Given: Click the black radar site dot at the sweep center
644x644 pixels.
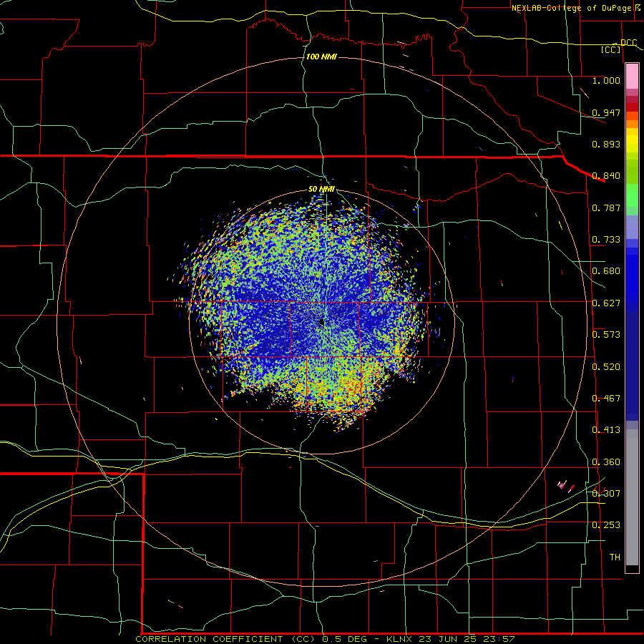Looking at the screenshot, I should pyautogui.click(x=322, y=322).
